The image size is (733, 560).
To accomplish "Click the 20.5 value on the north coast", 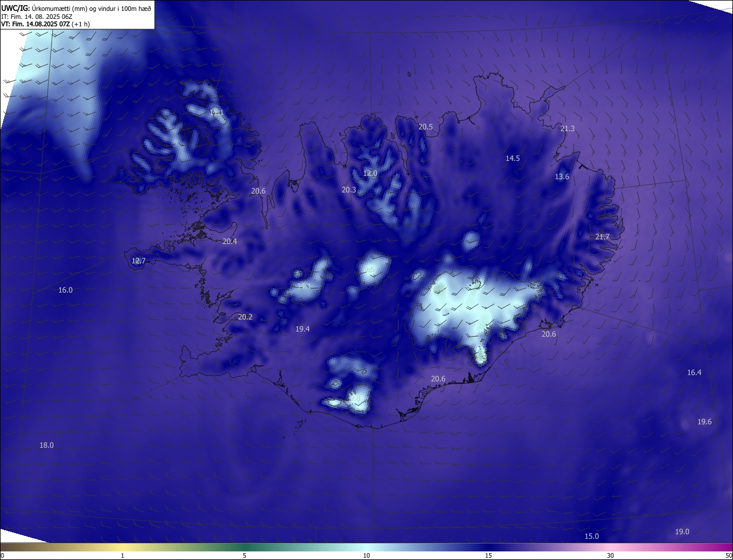I will click(425, 127).
